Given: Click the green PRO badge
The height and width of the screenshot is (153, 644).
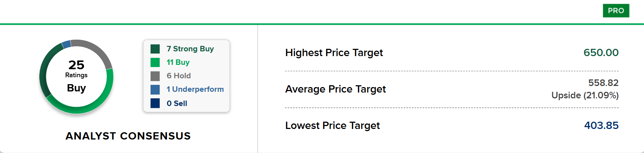Looking at the screenshot, I should [616, 11].
